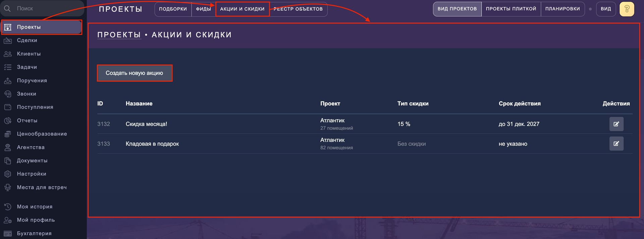The image size is (644, 239).
Task: Open Моя история
Action: [x=35, y=207]
